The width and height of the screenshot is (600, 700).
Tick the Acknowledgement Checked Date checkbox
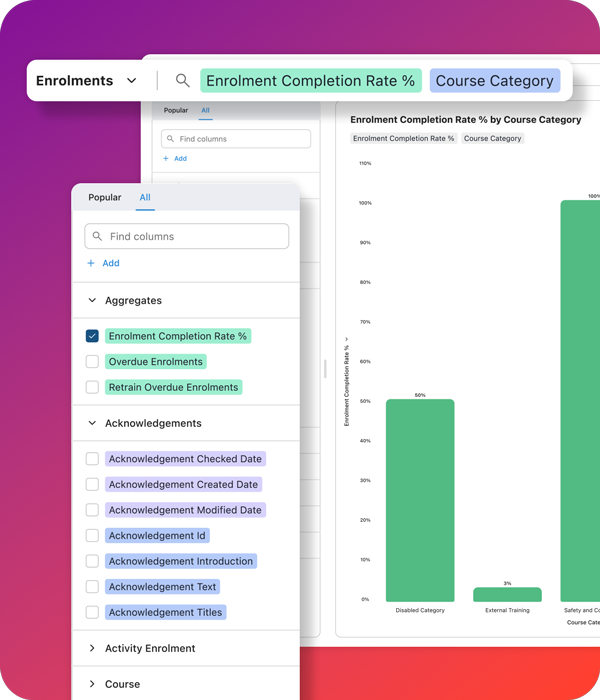tap(92, 459)
